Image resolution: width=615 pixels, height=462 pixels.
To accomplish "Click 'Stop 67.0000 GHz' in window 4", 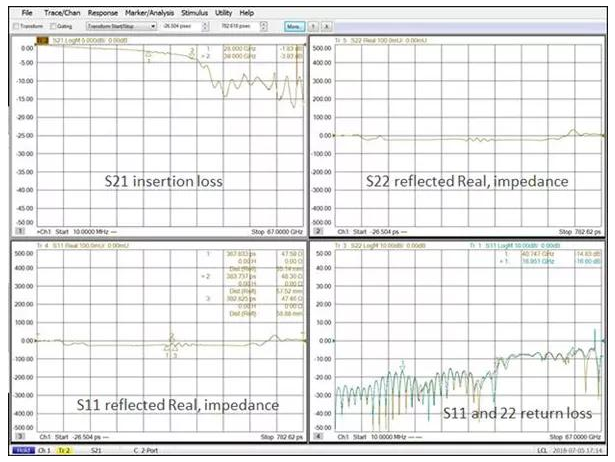I will coord(575,437).
